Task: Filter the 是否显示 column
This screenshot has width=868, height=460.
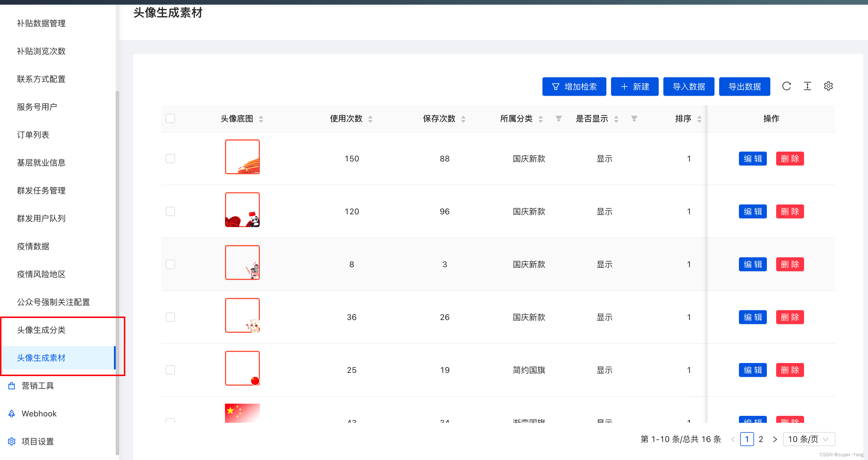Action: pyautogui.click(x=634, y=118)
